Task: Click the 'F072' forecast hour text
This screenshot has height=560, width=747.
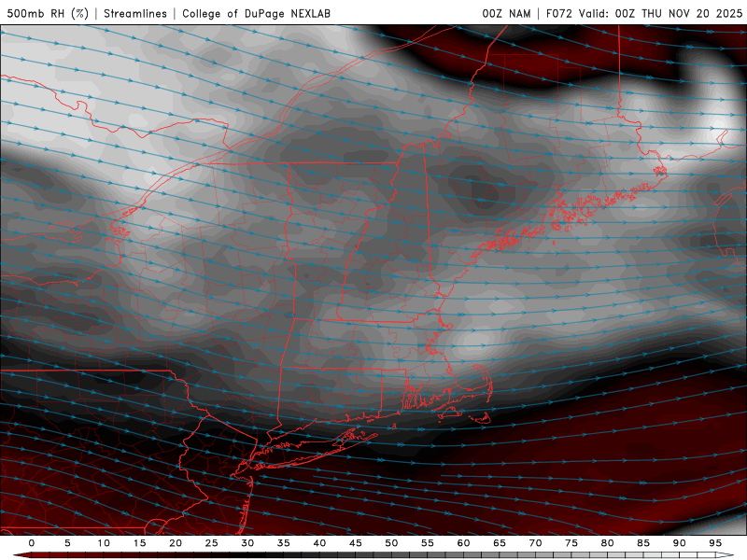Action: pyautogui.click(x=558, y=13)
